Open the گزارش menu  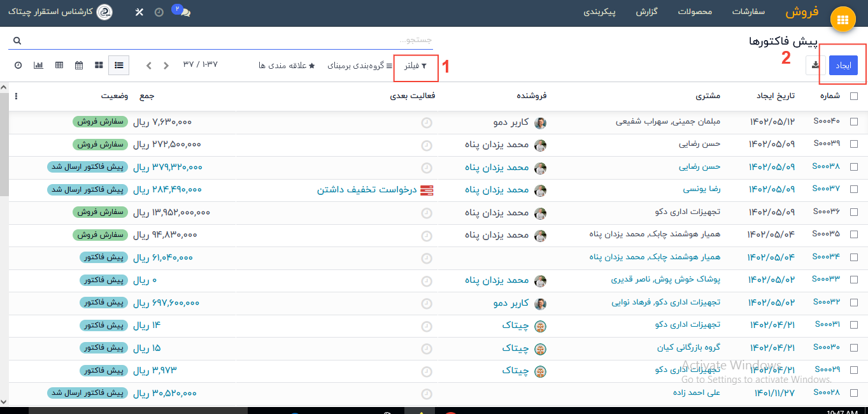coord(646,13)
